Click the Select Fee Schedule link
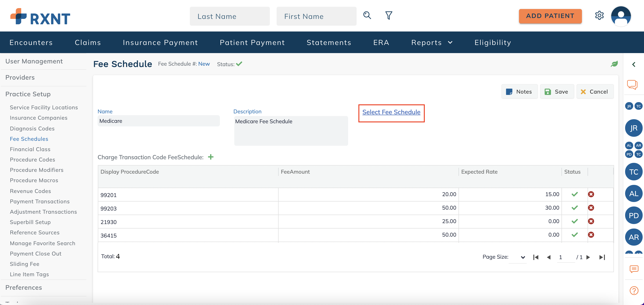 pos(391,112)
